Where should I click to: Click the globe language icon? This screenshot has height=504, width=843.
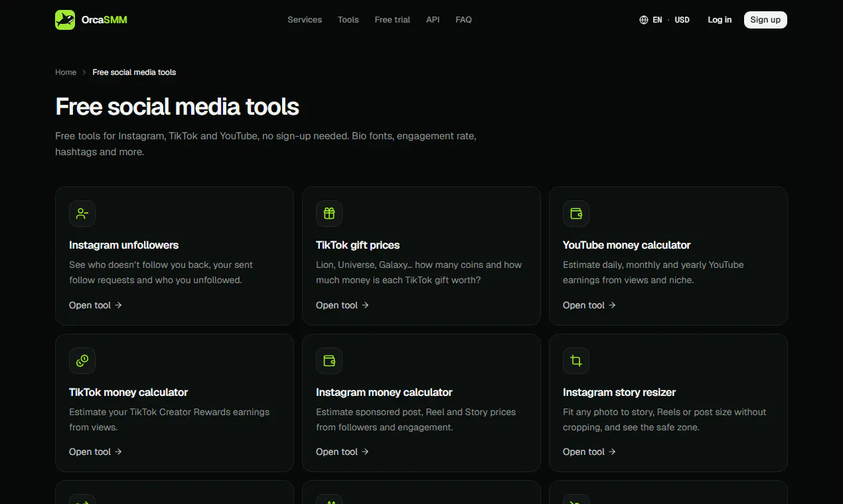pyautogui.click(x=643, y=20)
